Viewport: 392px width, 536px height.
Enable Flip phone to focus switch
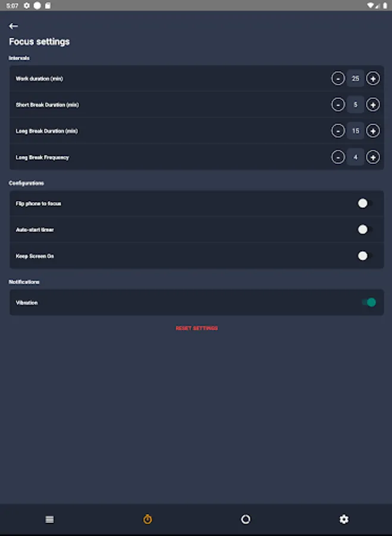pos(365,204)
